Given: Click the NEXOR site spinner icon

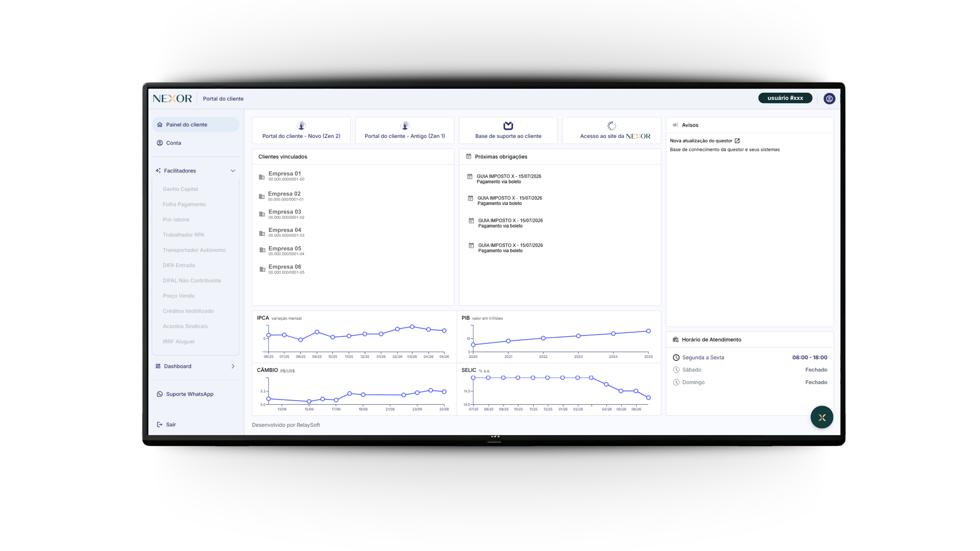Looking at the screenshot, I should point(612,126).
